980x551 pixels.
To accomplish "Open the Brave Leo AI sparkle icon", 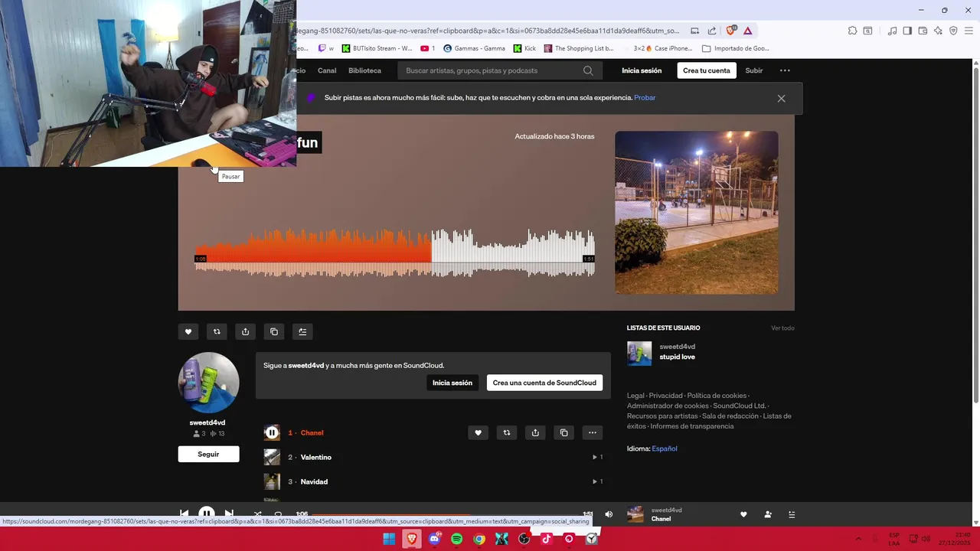I will 938,31.
